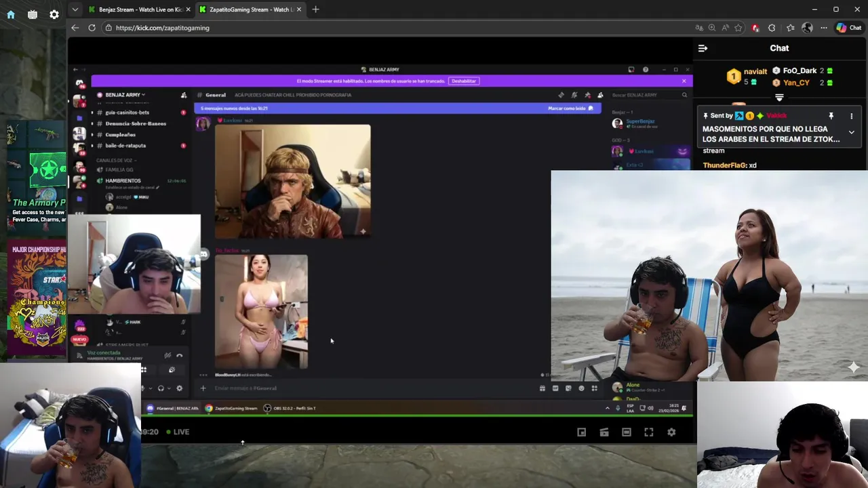Open the sidebar settings gear
868x488 pixels.
tap(54, 14)
